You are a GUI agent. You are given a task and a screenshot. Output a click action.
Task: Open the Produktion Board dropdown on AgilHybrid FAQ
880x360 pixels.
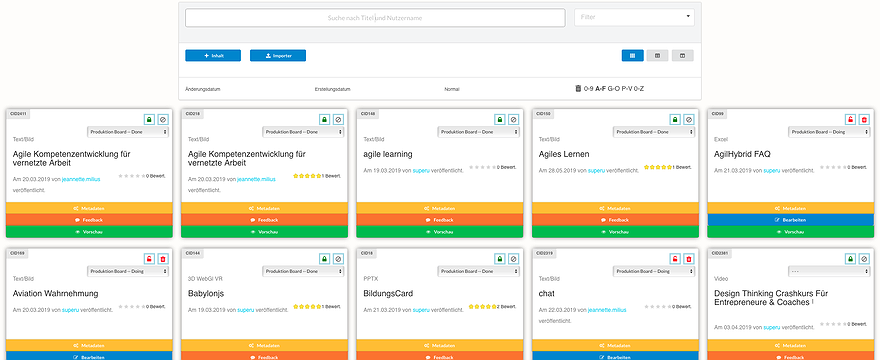[x=829, y=132]
